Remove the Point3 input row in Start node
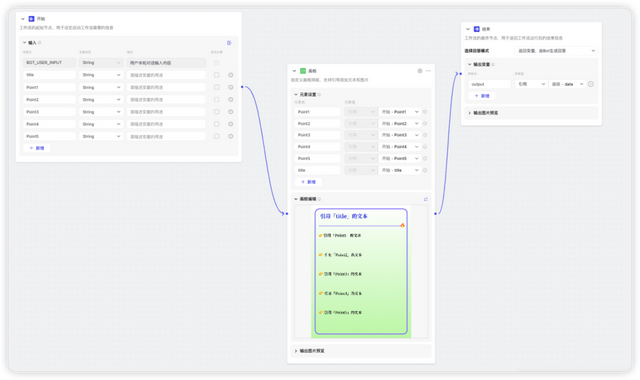The image size is (640, 380). click(x=231, y=112)
